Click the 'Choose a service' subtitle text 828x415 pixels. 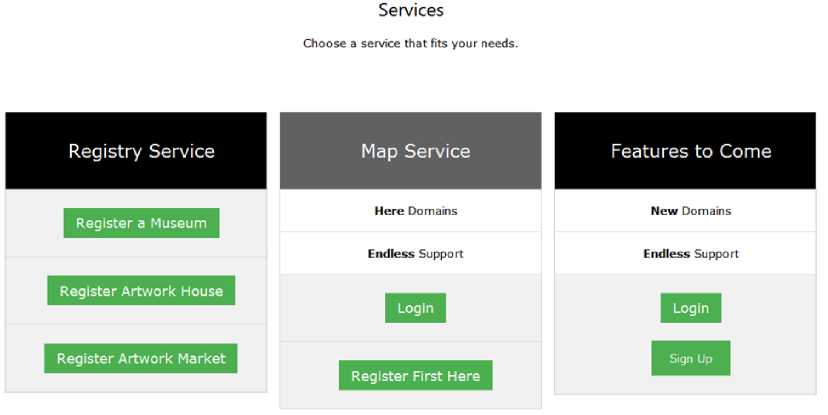[x=411, y=44]
